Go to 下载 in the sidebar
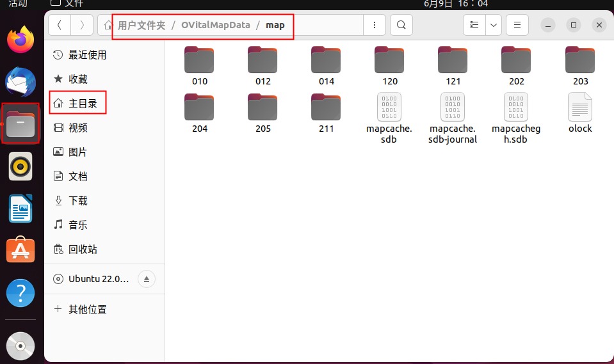This screenshot has width=614, height=364. pos(78,201)
